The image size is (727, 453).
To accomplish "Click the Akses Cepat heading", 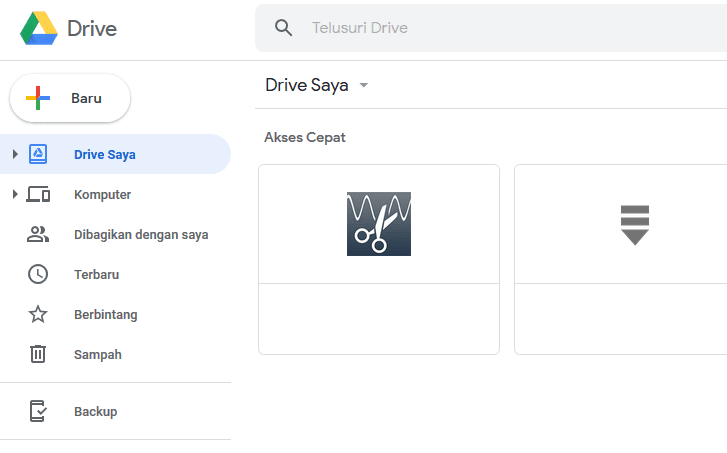I will click(305, 137).
